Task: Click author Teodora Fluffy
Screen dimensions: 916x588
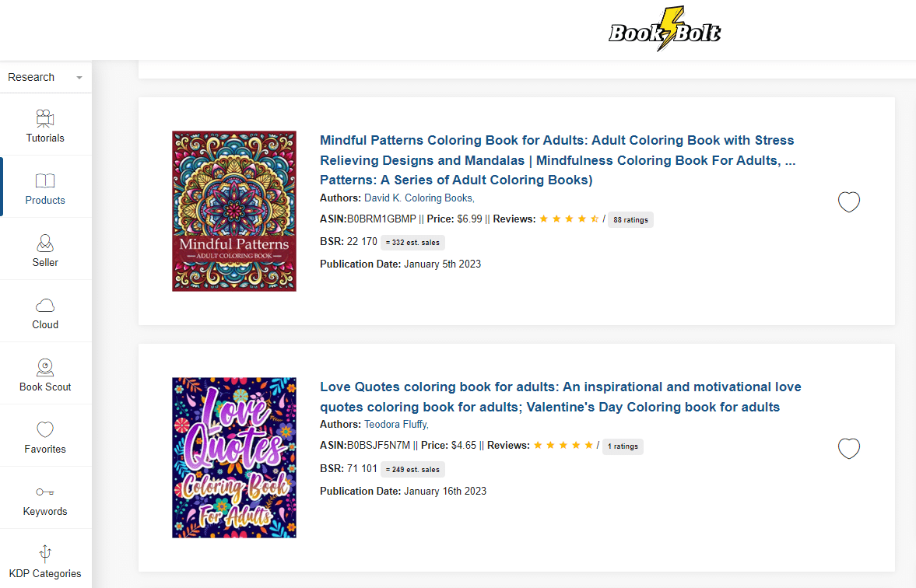Action: pyautogui.click(x=396, y=425)
